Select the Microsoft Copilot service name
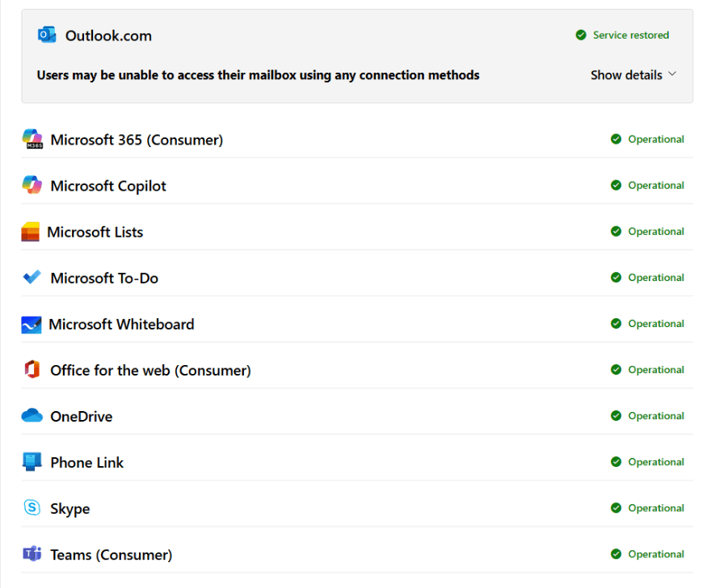The width and height of the screenshot is (711, 588). click(x=108, y=186)
